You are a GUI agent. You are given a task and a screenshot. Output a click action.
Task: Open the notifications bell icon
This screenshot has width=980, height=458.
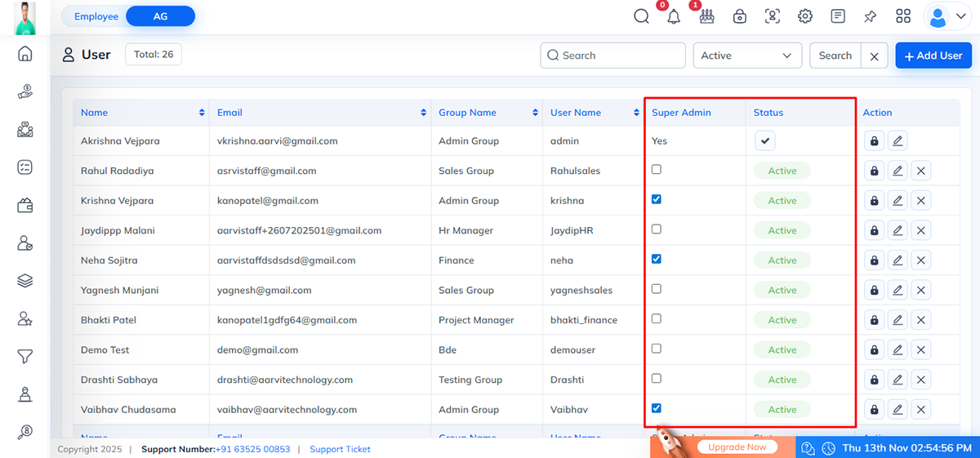[674, 17]
